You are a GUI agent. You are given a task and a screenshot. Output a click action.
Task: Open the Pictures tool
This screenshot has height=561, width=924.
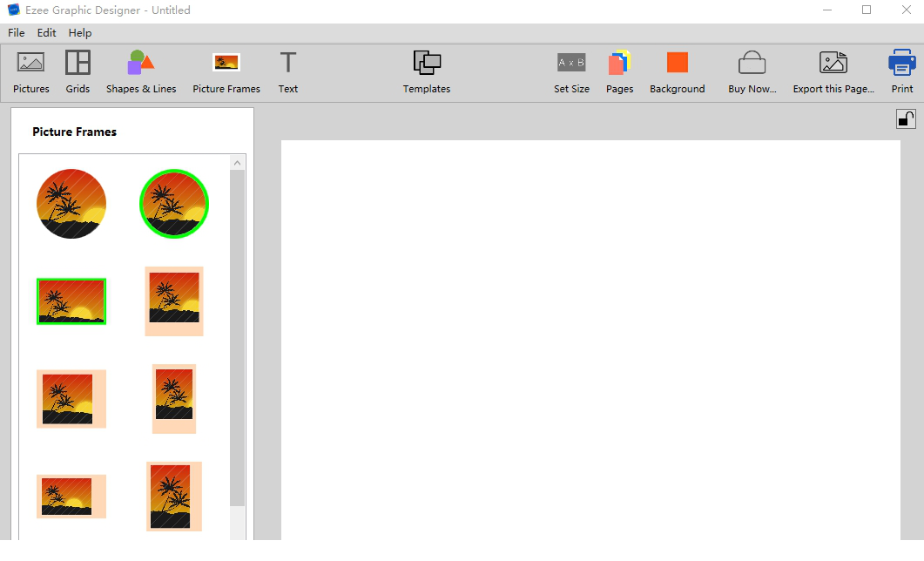click(x=31, y=72)
